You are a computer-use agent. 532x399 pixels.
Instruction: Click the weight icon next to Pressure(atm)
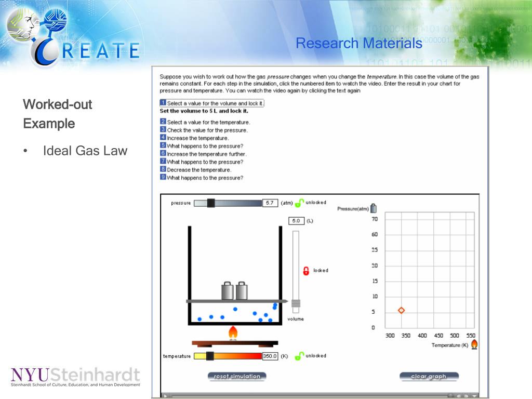click(x=374, y=208)
